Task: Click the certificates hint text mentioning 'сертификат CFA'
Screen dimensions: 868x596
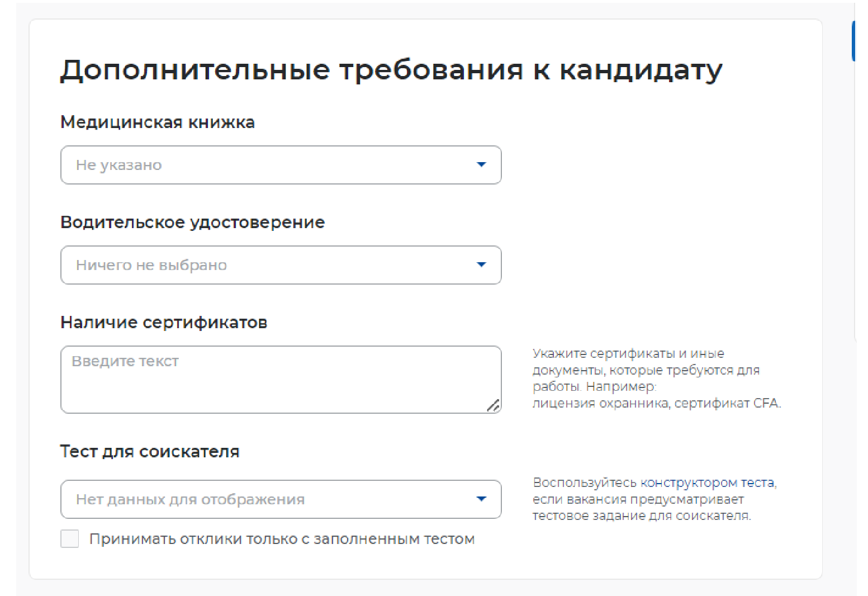Action: [656, 403]
